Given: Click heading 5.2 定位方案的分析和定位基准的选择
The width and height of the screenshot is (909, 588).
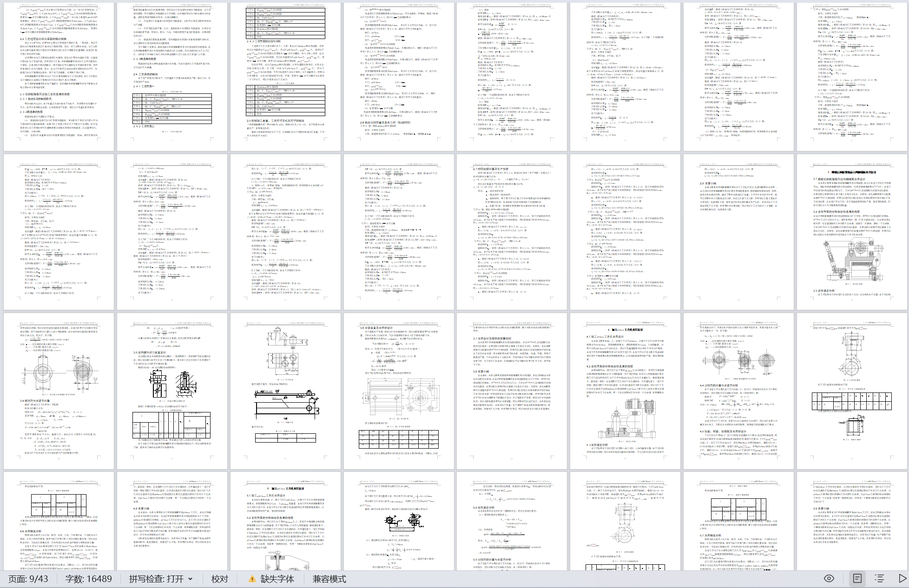Looking at the screenshot, I should (x=270, y=517).
